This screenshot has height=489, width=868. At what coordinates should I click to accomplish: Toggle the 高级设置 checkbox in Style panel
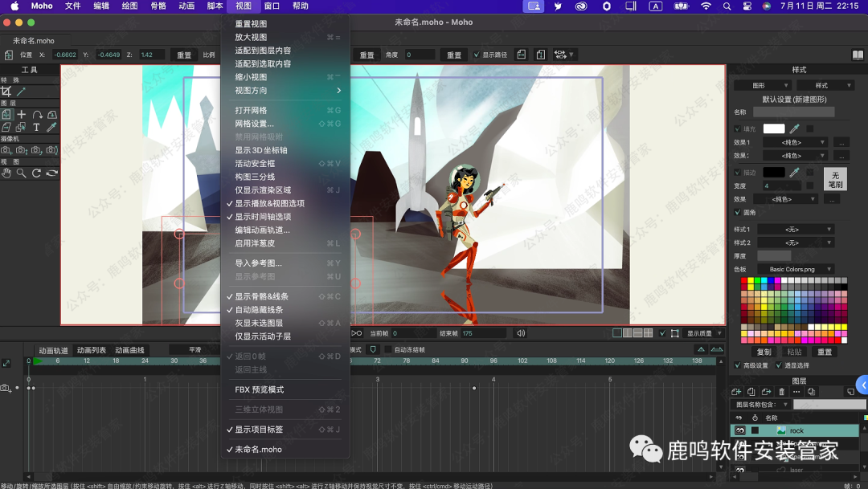[x=738, y=365]
